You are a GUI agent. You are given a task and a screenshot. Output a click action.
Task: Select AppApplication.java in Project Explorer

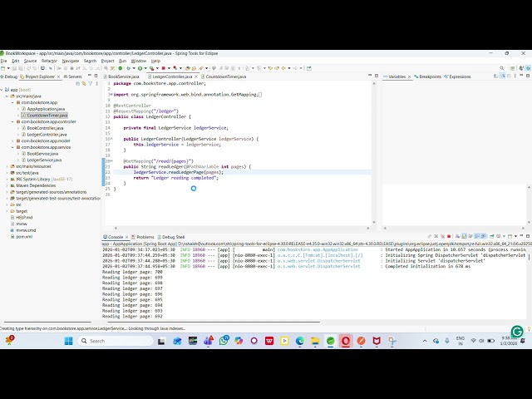coord(46,109)
